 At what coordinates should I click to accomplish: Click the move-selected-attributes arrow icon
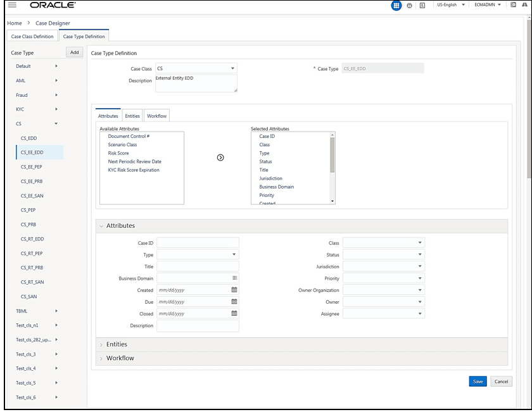tap(220, 158)
